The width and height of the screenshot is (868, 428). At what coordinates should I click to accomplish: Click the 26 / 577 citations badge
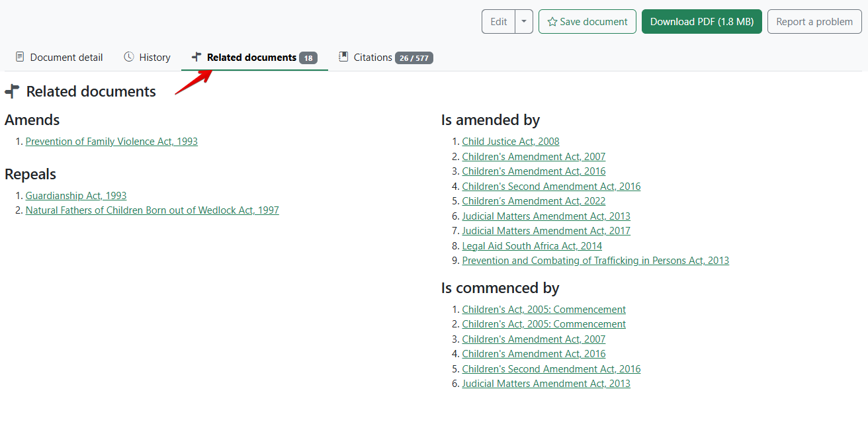click(x=413, y=58)
